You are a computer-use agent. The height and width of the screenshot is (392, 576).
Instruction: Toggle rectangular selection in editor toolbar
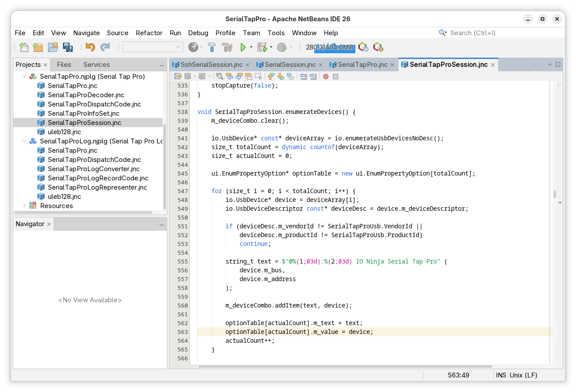258,77
